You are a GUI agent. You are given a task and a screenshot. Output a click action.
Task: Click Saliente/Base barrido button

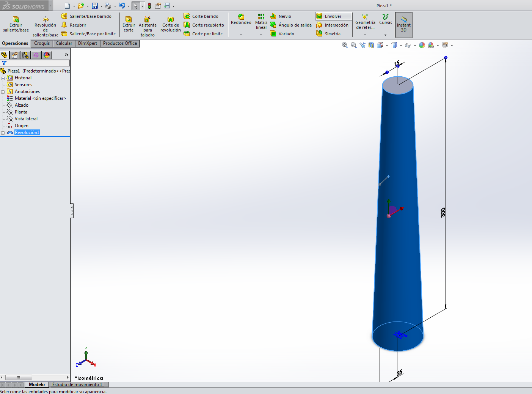click(86, 16)
